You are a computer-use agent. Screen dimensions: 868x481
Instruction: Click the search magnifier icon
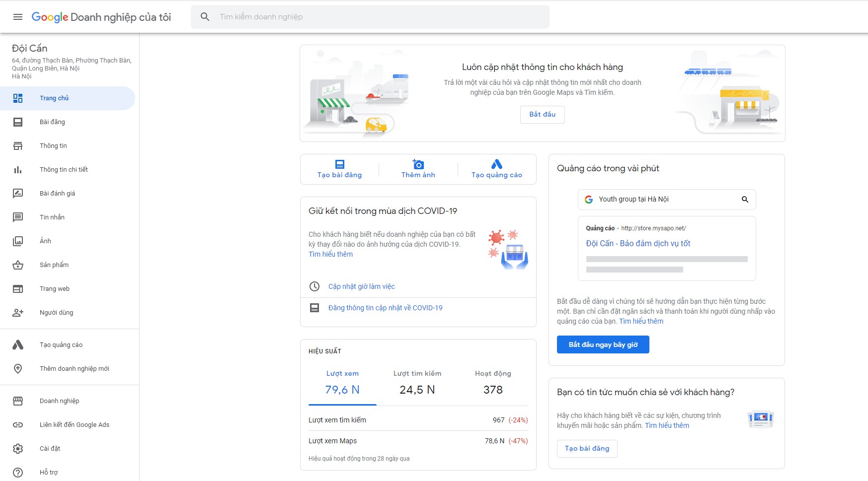205,17
